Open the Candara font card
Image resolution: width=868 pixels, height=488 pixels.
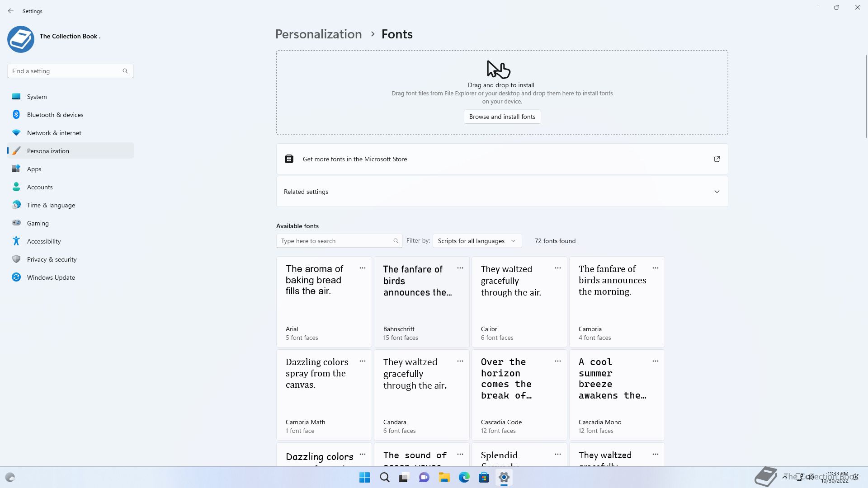click(422, 395)
